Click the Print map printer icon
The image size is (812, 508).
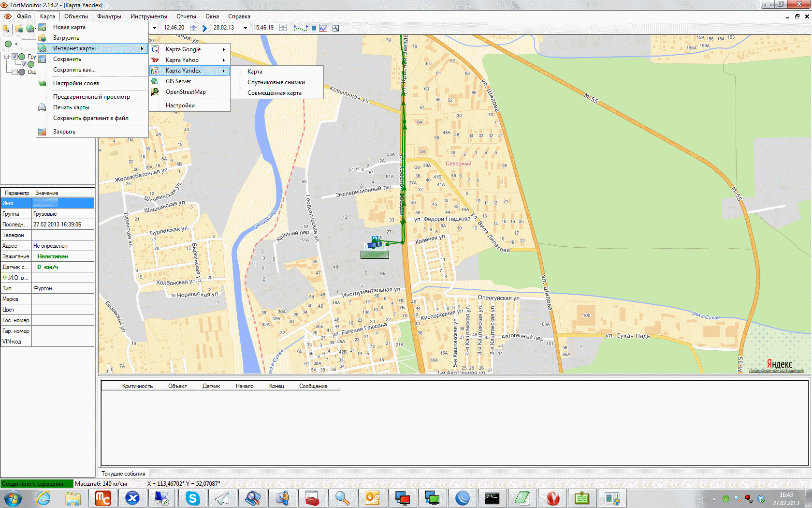43,107
